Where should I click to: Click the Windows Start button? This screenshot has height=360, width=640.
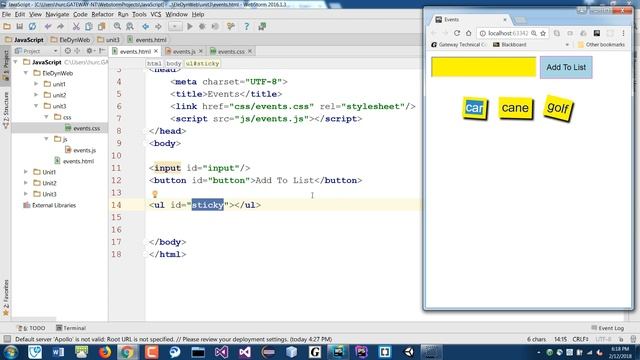(11, 352)
